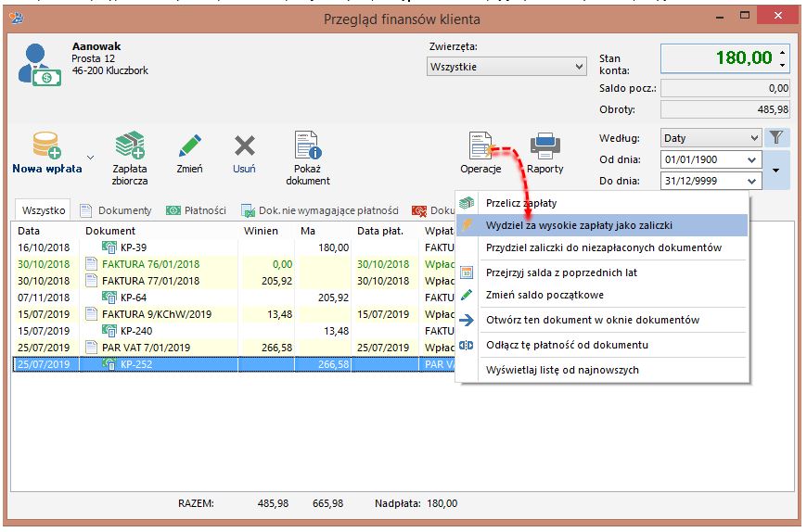Screen dimensions: 807x532
Task: Choose Przydziel zaliczki do niezapłaconych dokumentów
Action: 602,247
